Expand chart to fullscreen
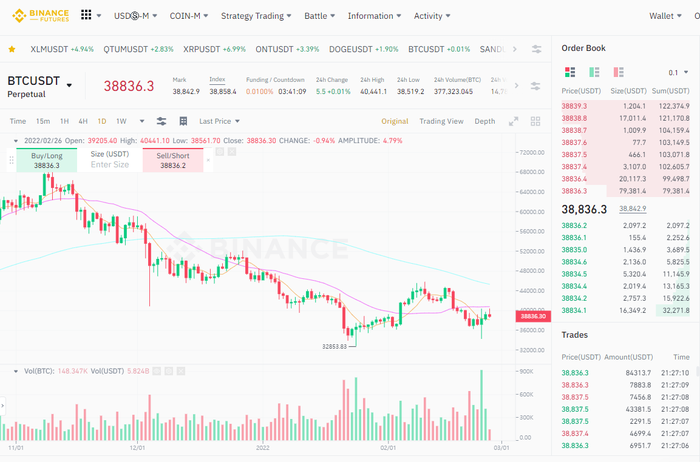 pos(513,121)
